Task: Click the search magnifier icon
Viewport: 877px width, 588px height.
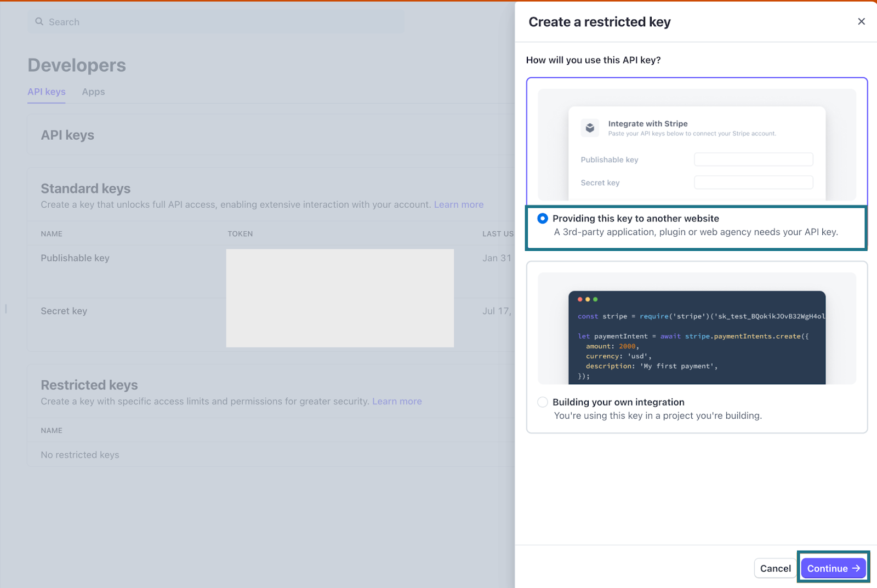Action: click(x=39, y=21)
